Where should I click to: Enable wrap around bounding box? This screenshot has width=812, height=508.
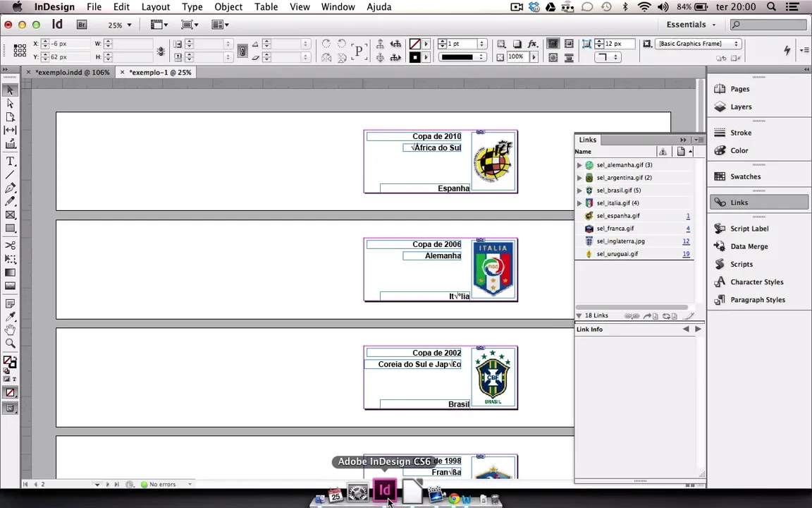click(x=569, y=44)
